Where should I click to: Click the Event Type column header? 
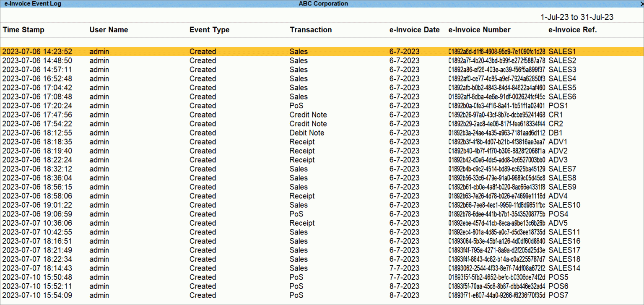click(x=210, y=30)
